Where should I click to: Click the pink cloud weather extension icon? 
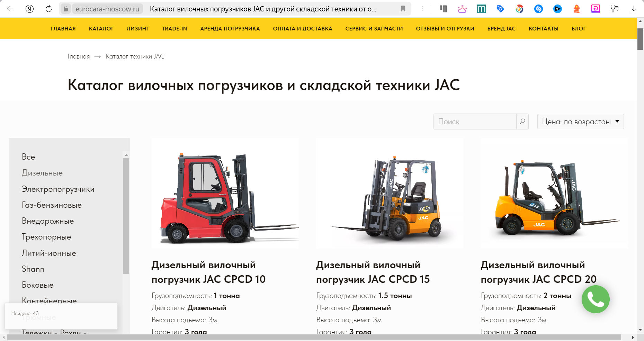point(462,9)
